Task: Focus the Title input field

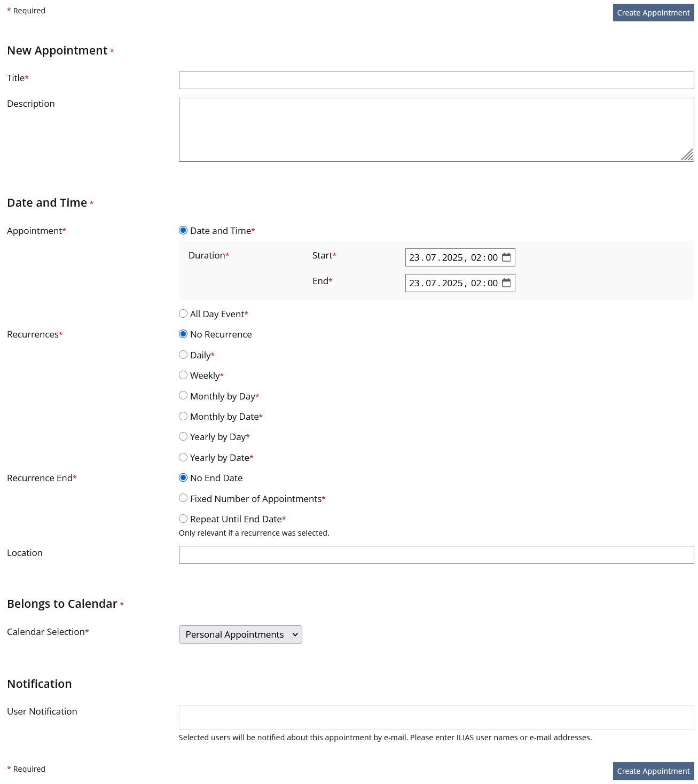Action: click(x=436, y=81)
